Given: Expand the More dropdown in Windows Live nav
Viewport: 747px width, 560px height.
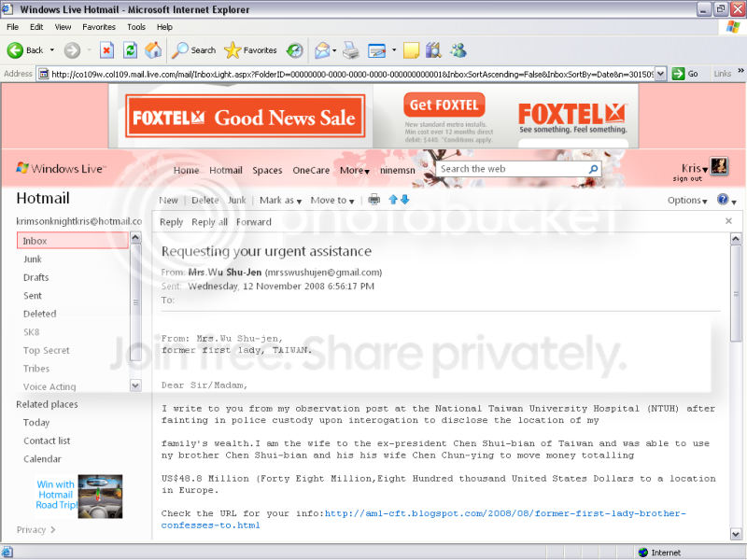Looking at the screenshot, I should (355, 171).
